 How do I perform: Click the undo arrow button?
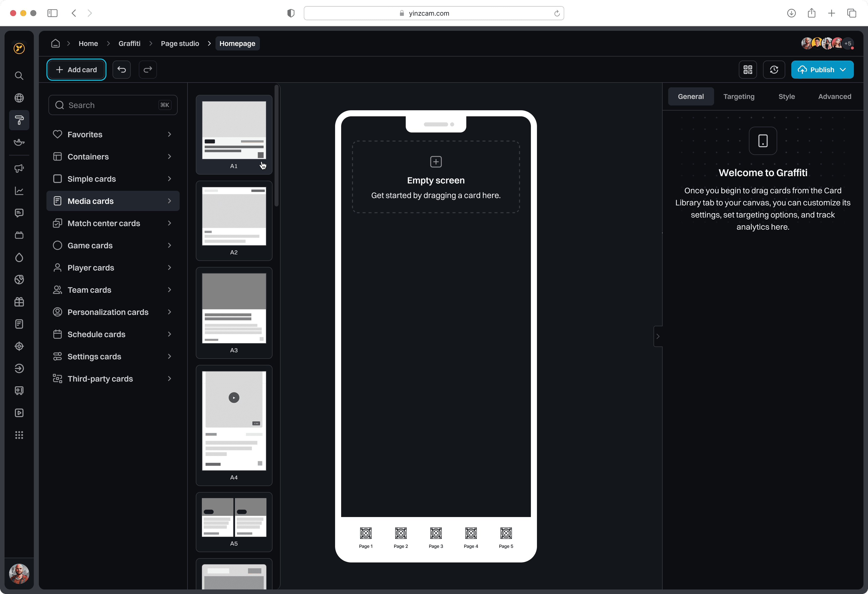[121, 69]
